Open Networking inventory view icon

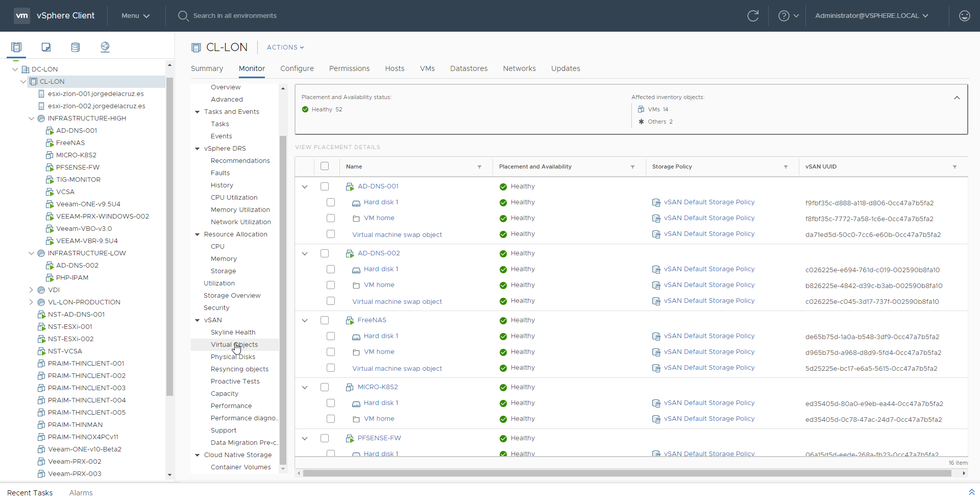[105, 47]
